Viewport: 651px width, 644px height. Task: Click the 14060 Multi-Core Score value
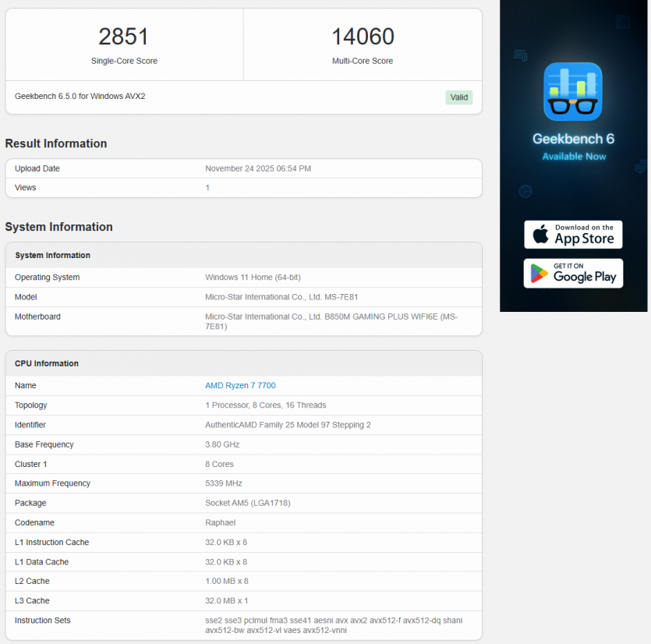pos(363,37)
